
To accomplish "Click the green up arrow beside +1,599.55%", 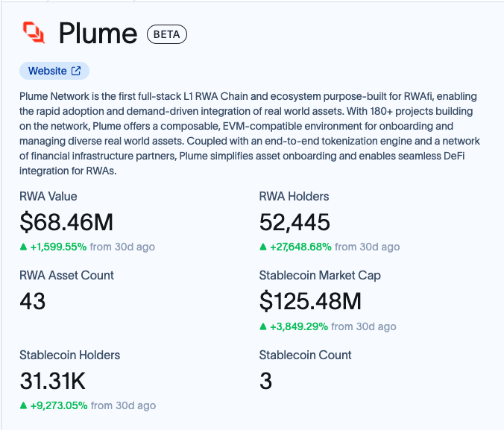I will 23,247.
